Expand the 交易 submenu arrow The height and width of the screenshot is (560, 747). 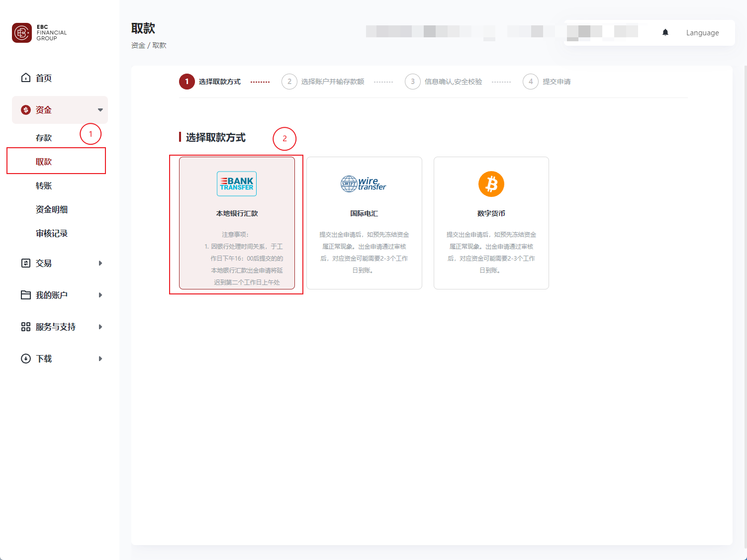[100, 263]
